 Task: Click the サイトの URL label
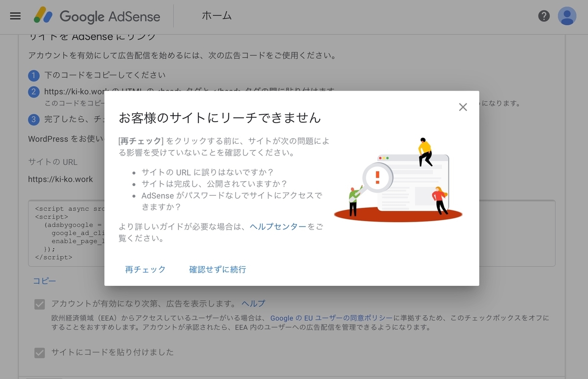[x=53, y=162]
